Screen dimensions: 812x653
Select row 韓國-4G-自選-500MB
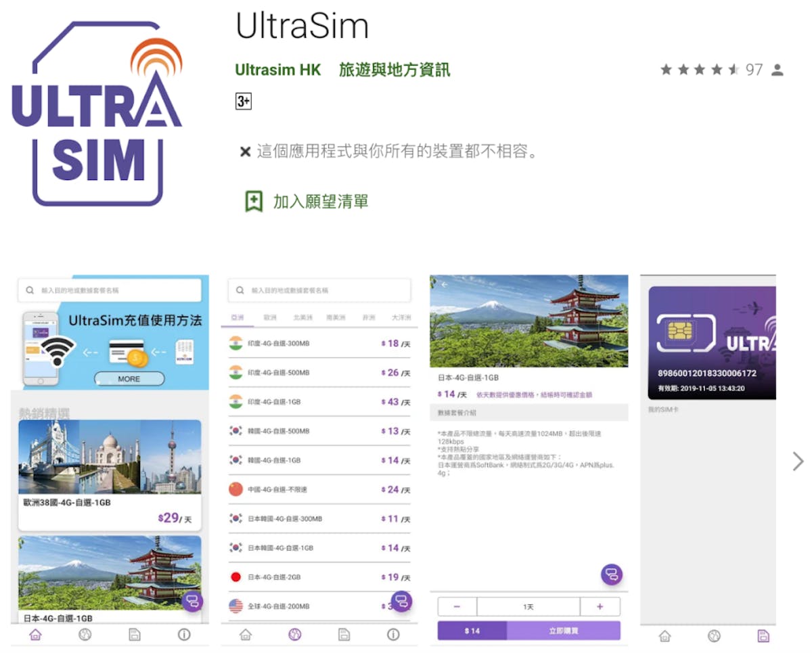(319, 431)
